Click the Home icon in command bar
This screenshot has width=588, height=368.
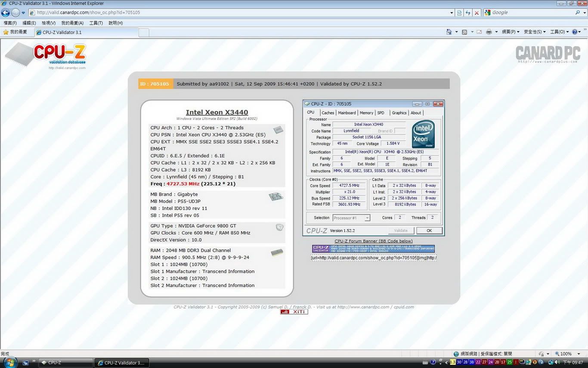click(449, 32)
